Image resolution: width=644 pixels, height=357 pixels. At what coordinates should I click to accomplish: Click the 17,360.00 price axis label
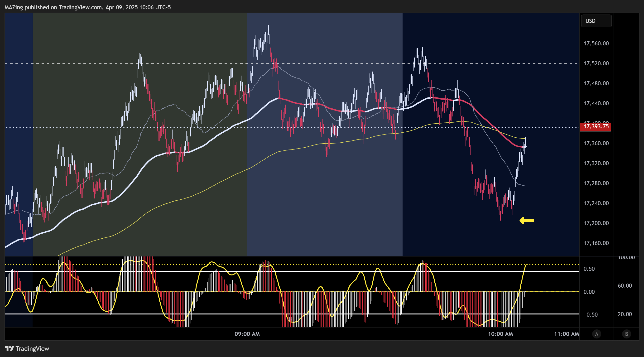596,144
